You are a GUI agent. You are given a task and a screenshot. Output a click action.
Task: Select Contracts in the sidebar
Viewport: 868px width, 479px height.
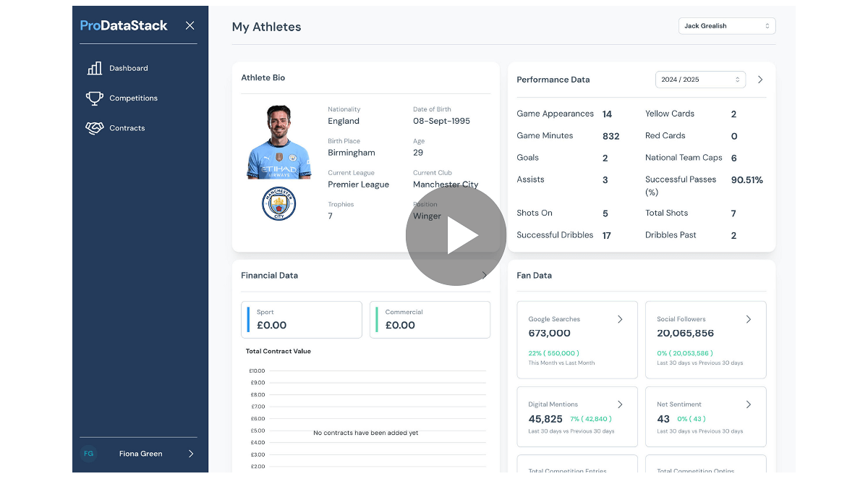(127, 128)
